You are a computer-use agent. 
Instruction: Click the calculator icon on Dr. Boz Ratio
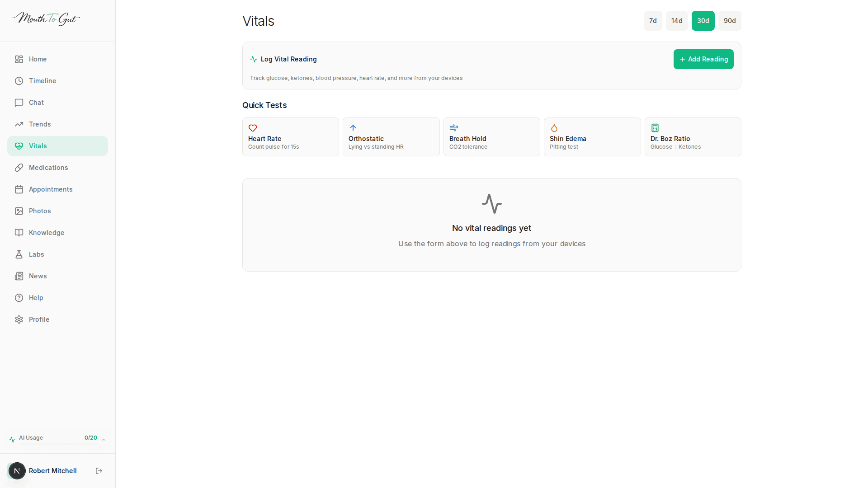655,128
